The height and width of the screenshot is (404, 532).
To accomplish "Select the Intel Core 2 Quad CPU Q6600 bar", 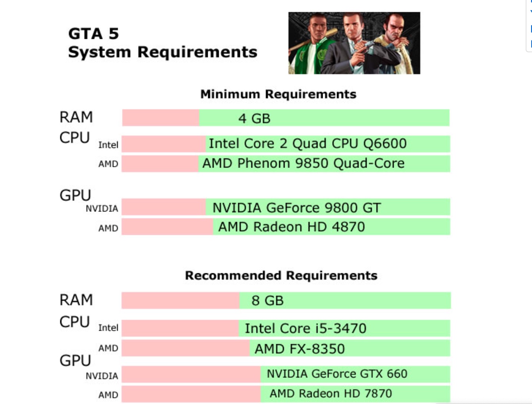I will tap(285, 144).
